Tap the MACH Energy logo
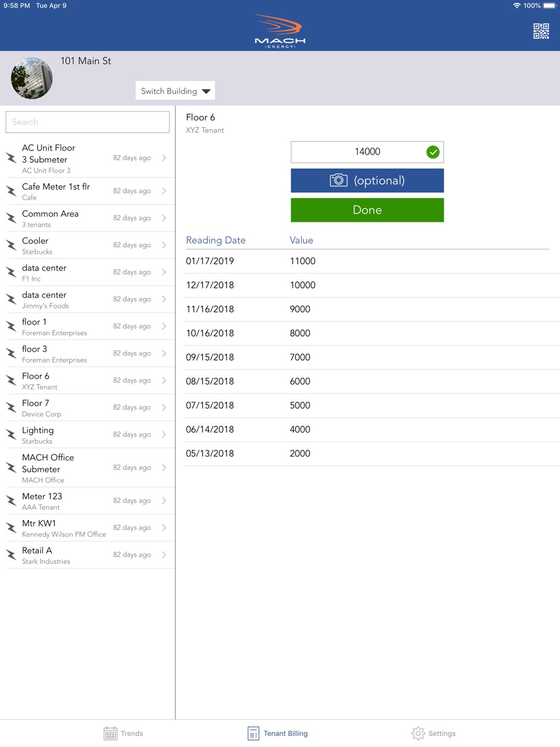Viewport: 560px width, 747px height. 280,31
